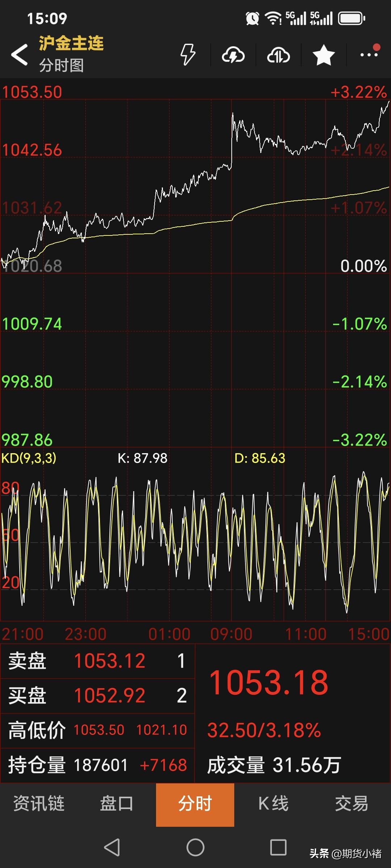Tap the change 32.50/3.18%
Image resolution: width=391 pixels, height=868 pixels.
(x=264, y=730)
